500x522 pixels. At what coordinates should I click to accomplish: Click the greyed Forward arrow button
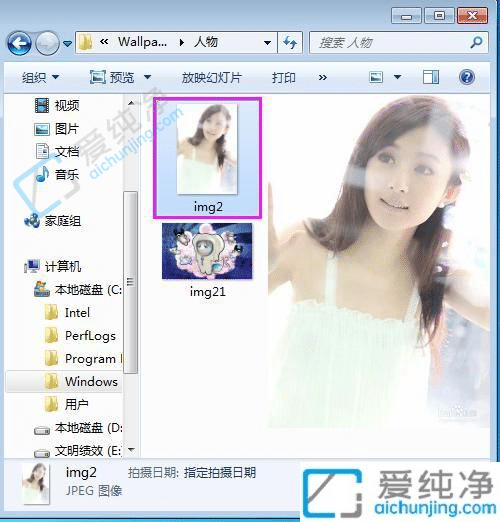coord(47,43)
